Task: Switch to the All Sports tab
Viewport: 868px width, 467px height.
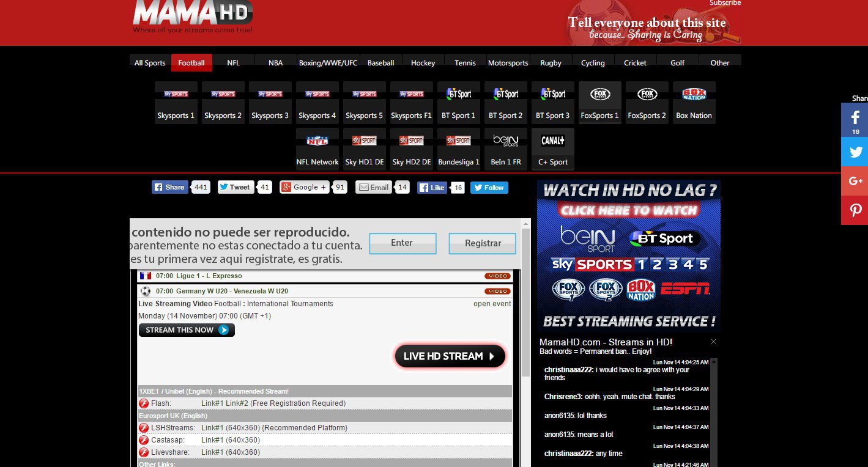Action: pyautogui.click(x=150, y=62)
